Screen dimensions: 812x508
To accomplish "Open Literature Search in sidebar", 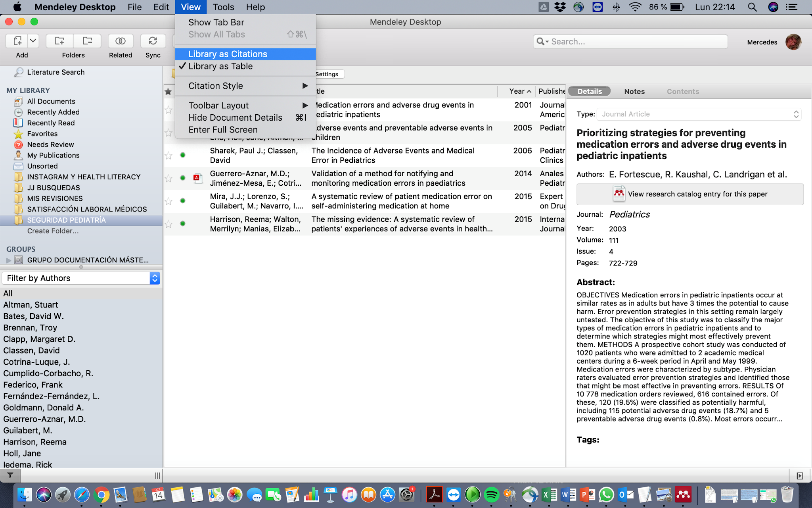I will pos(56,72).
